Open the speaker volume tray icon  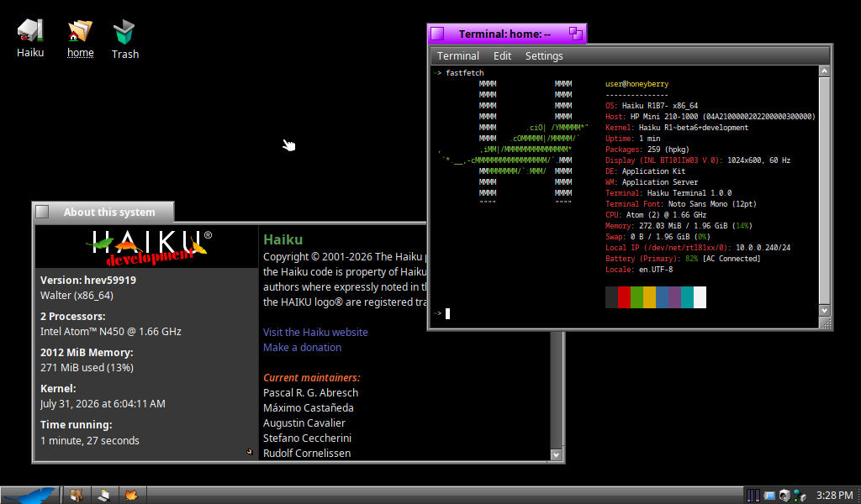click(784, 496)
